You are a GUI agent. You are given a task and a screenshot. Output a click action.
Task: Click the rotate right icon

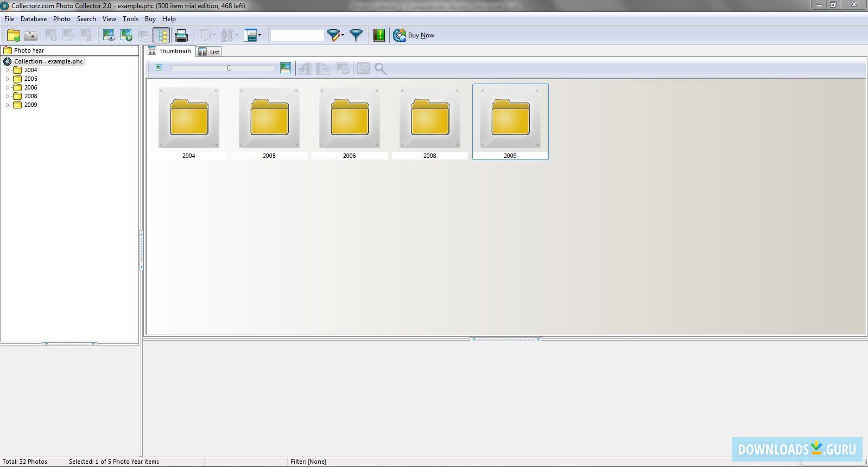(323, 69)
